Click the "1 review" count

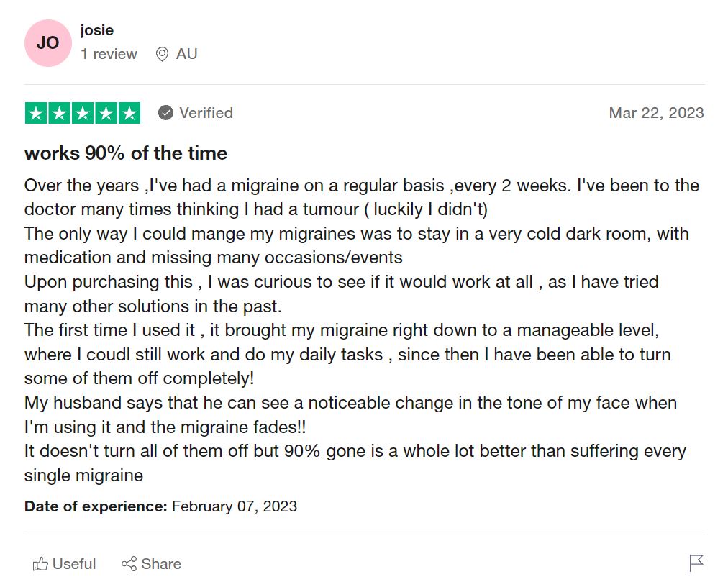pos(109,54)
